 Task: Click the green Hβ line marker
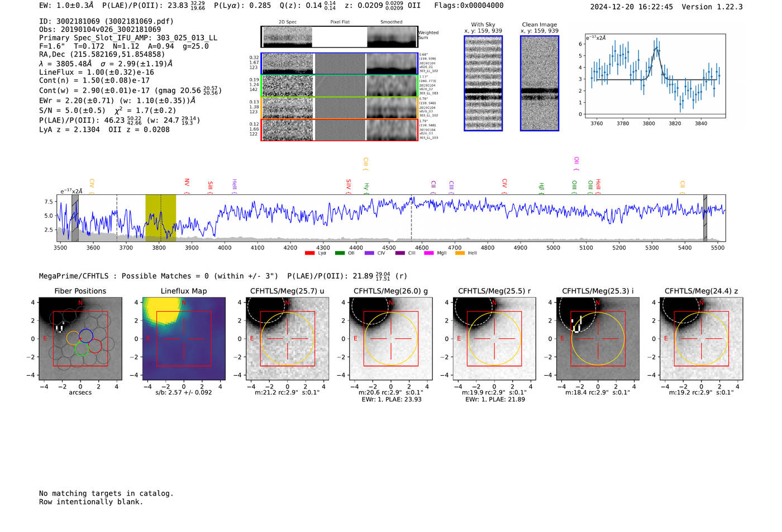541,188
